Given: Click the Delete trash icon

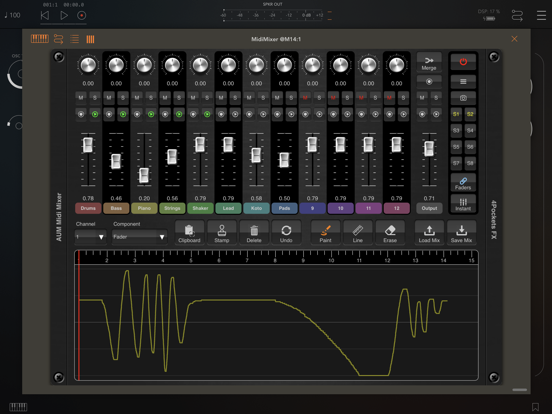Looking at the screenshot, I should pos(254,233).
